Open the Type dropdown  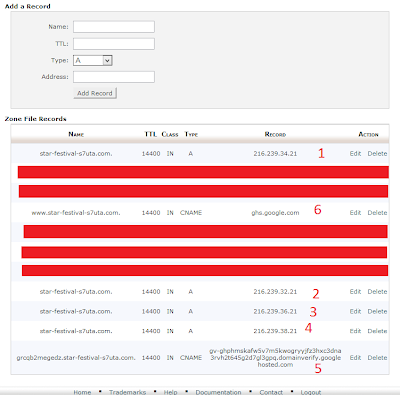[x=93, y=60]
